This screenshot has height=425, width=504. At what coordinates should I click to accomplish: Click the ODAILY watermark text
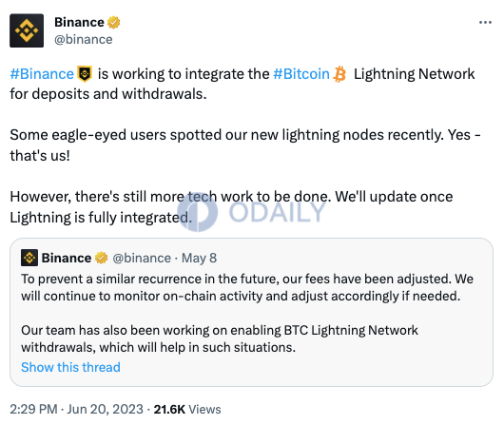pyautogui.click(x=278, y=212)
